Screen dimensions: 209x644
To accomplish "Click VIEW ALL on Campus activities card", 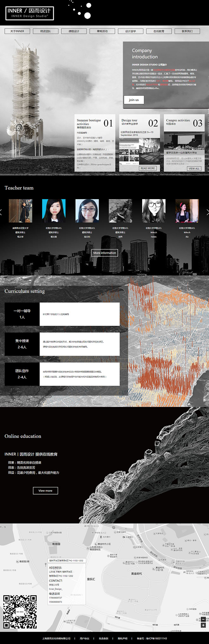I will (x=194, y=168).
